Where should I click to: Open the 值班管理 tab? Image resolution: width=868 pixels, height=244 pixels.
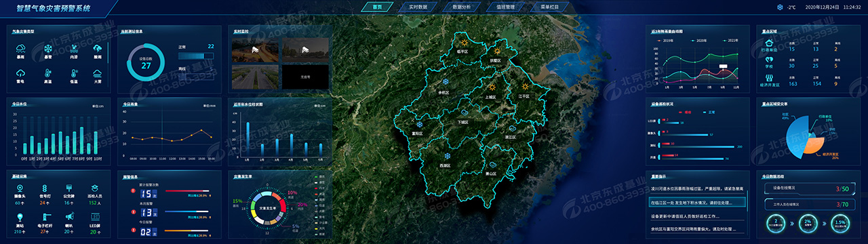point(506,7)
